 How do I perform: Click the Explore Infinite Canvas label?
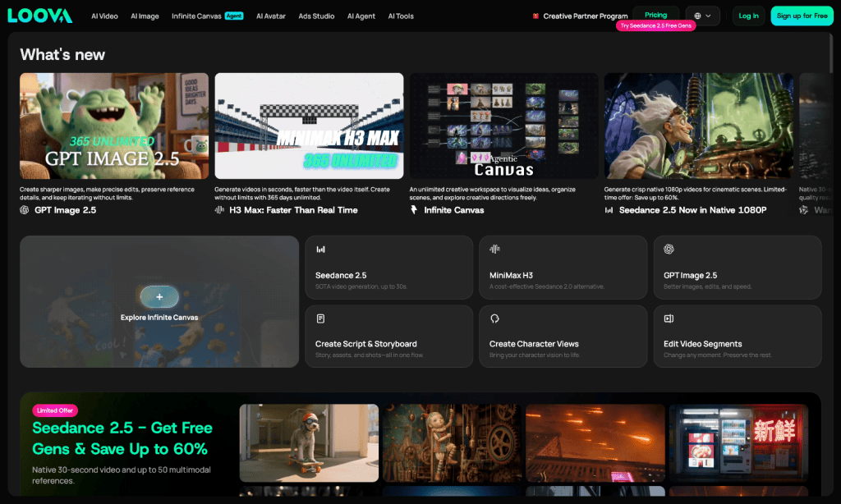[x=159, y=318]
